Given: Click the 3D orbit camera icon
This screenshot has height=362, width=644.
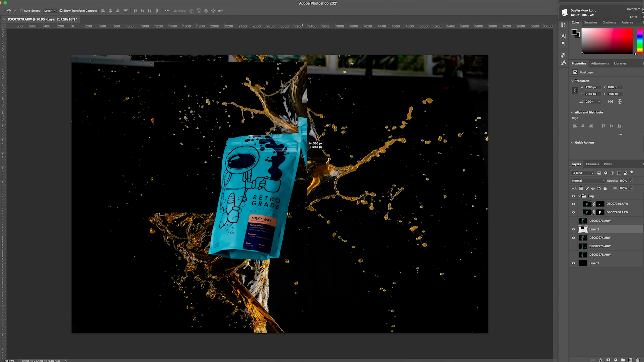Looking at the screenshot, I should pyautogui.click(x=192, y=11).
